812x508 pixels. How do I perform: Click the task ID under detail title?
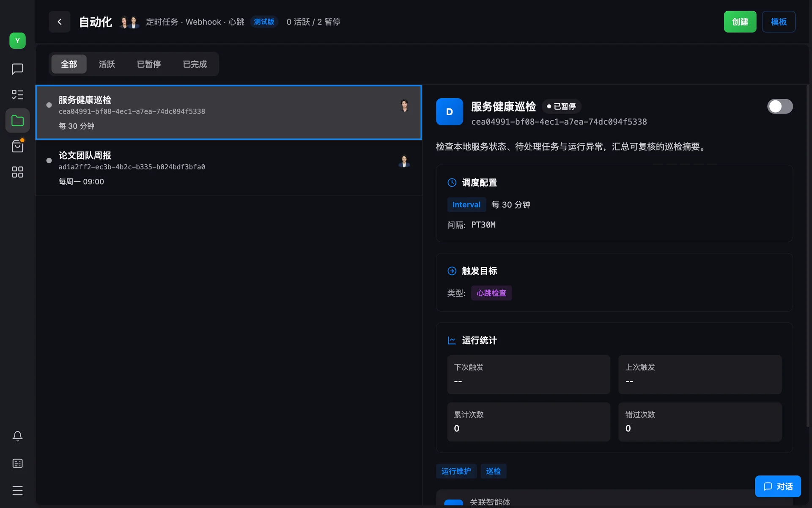(x=559, y=122)
